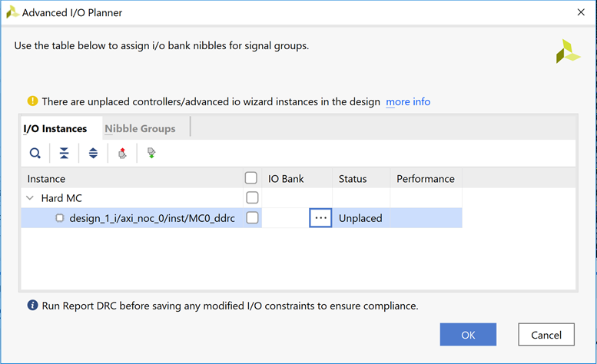
Task: Open the IO Bank ellipsis selector
Action: coord(320,218)
